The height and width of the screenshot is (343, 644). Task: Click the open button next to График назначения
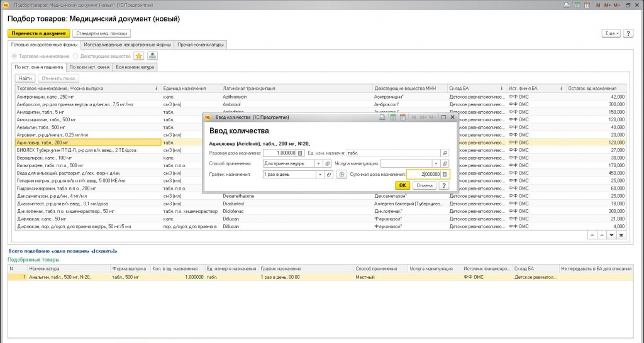point(328,175)
